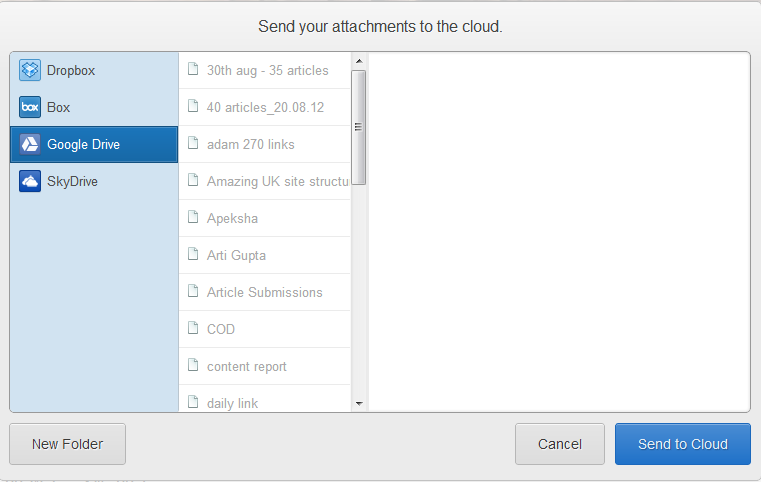Click the SkyDrive cloud icon
This screenshot has width=761, height=482.
click(x=30, y=182)
